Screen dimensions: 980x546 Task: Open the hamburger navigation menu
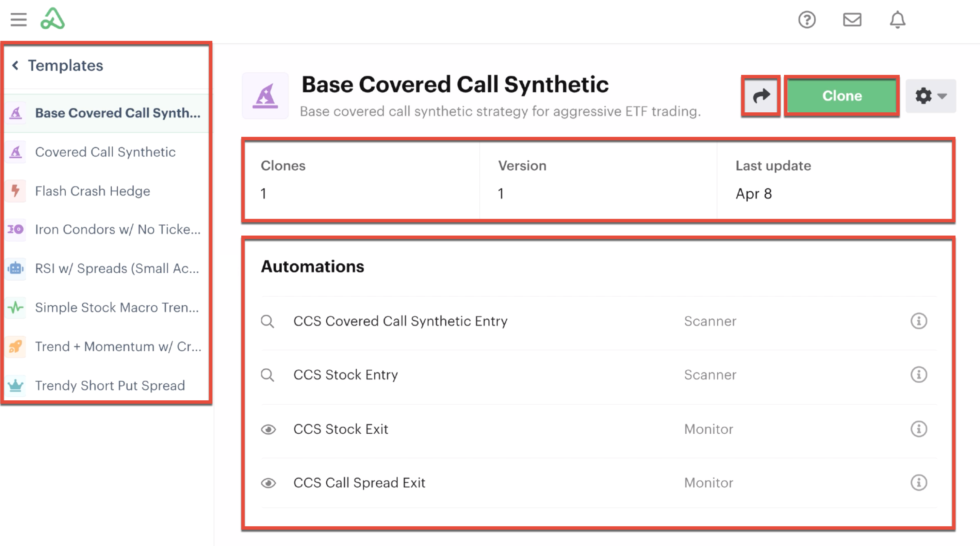[x=18, y=19]
